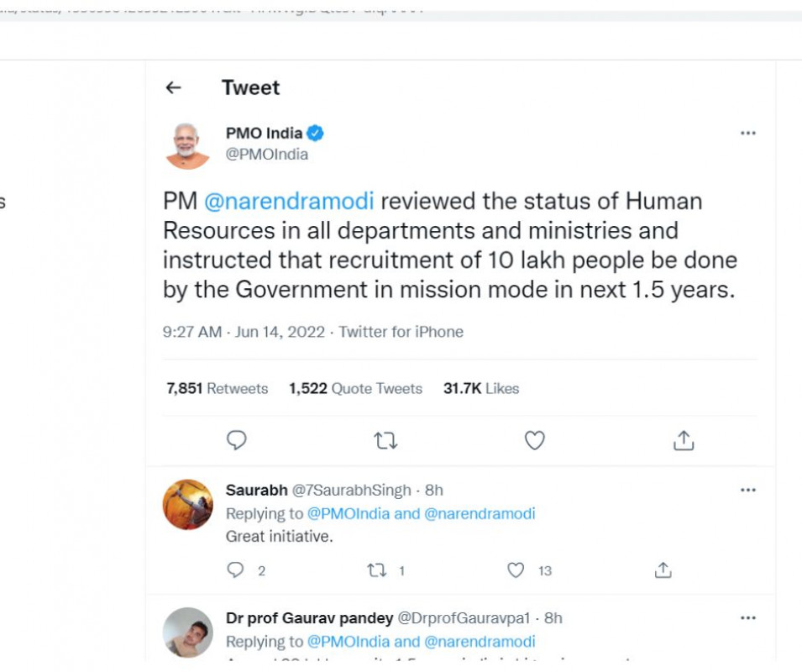Open more options on Saurabh's reply
This screenshot has height=672, width=802.
click(x=747, y=491)
